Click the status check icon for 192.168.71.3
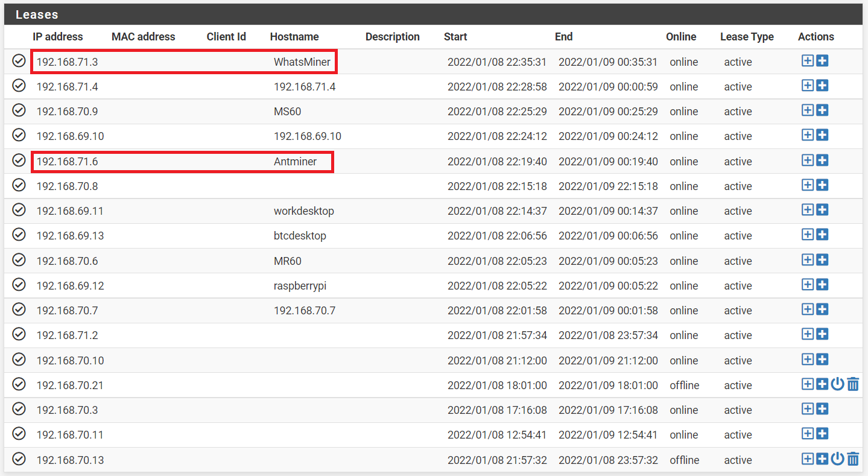The image size is (868, 476). pyautogui.click(x=19, y=60)
